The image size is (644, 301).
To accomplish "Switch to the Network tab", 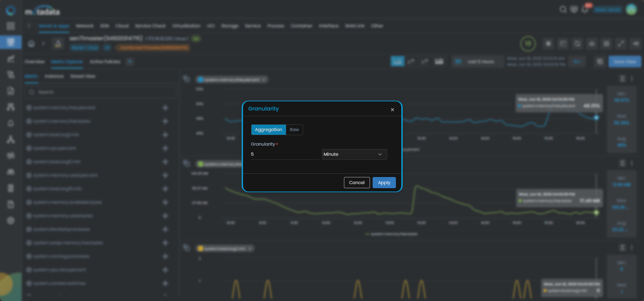I will click(84, 26).
